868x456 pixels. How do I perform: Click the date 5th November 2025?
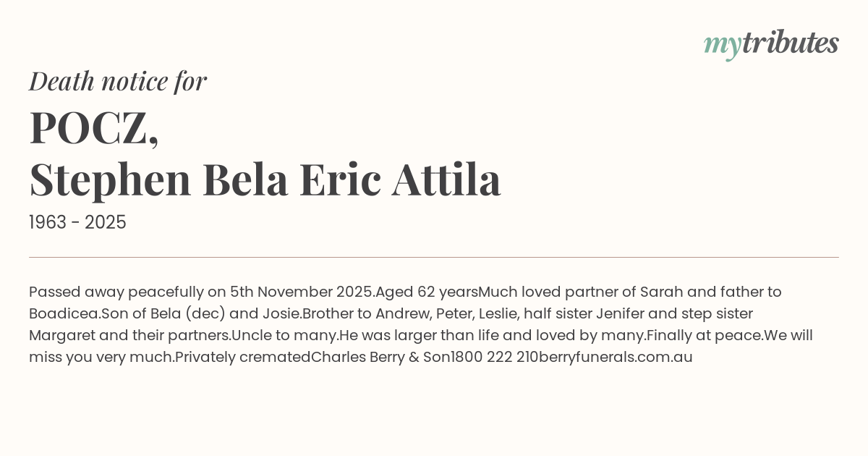pyautogui.click(x=302, y=292)
